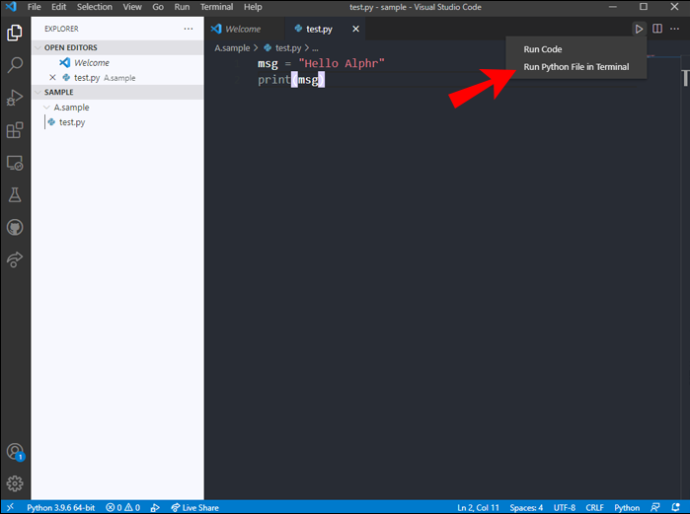Click the breadcrumb ellipsis segment
The image size is (690, 514).
tap(315, 48)
